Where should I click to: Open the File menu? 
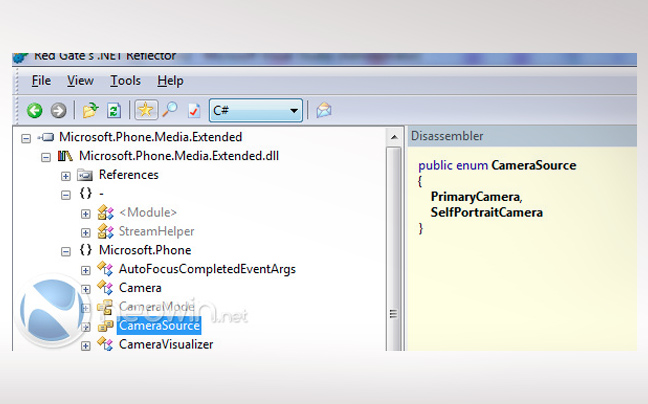click(41, 80)
